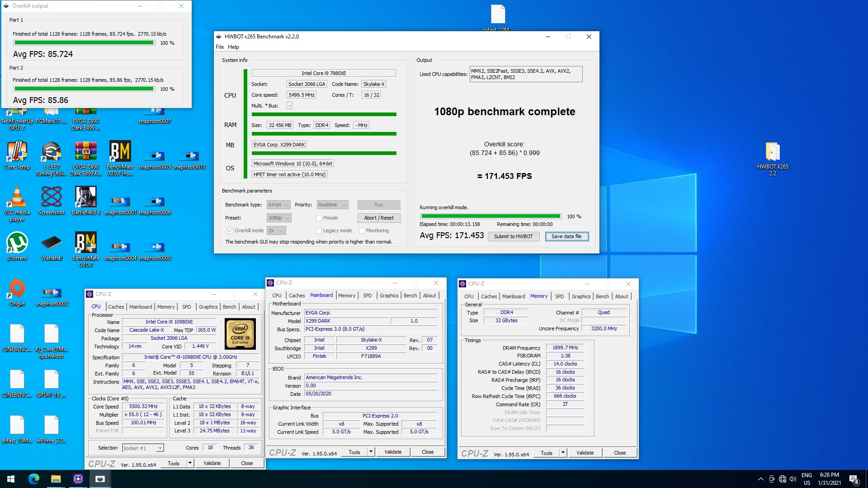Switch to Graphics tab in Memory CPU-Z

tap(581, 296)
